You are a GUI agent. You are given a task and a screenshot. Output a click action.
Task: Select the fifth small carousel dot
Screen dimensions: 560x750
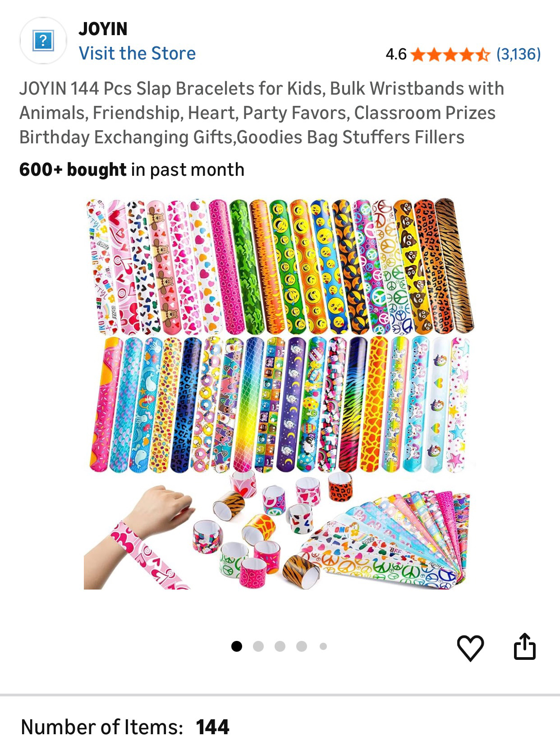323,646
